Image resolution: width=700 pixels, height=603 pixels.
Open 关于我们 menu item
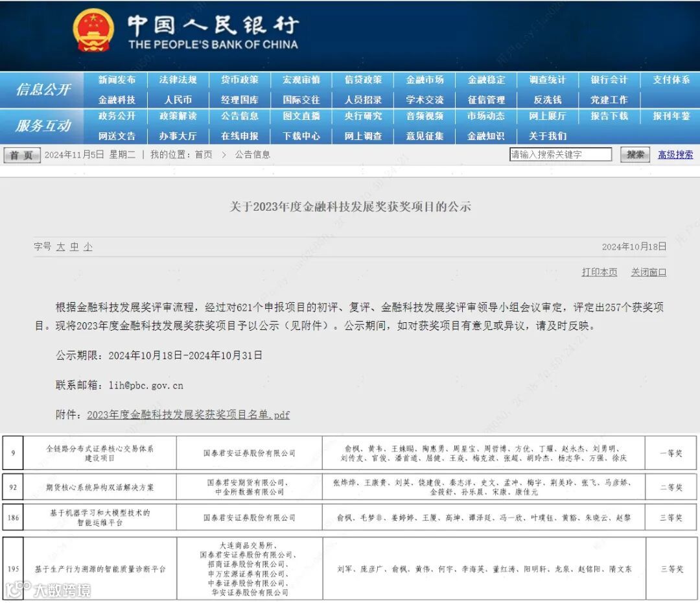[548, 136]
